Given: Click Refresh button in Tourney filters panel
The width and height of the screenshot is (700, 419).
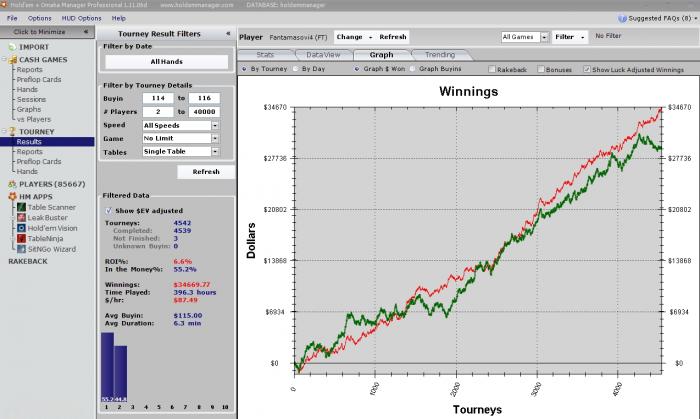Looking at the screenshot, I should pyautogui.click(x=206, y=172).
